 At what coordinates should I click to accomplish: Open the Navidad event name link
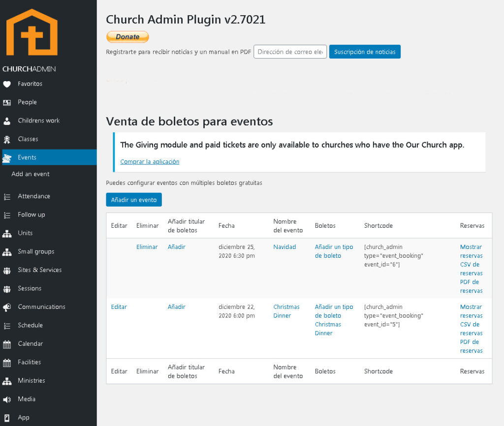click(284, 247)
